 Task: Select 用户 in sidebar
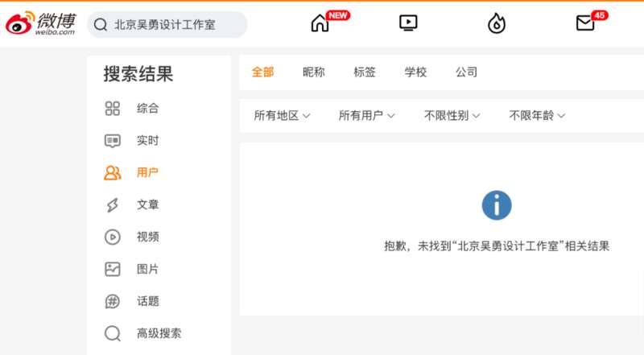[x=147, y=172]
